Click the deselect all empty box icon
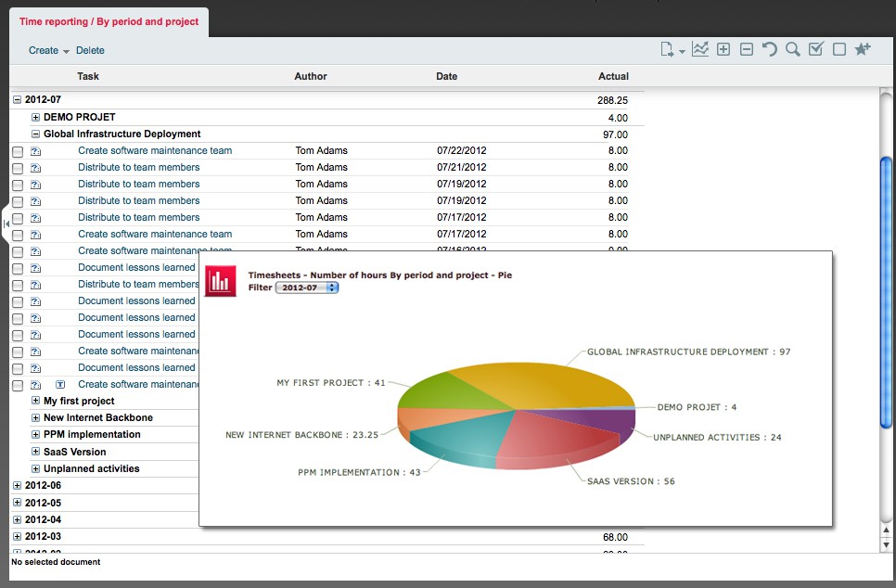The width and height of the screenshot is (896, 588). [x=839, y=49]
